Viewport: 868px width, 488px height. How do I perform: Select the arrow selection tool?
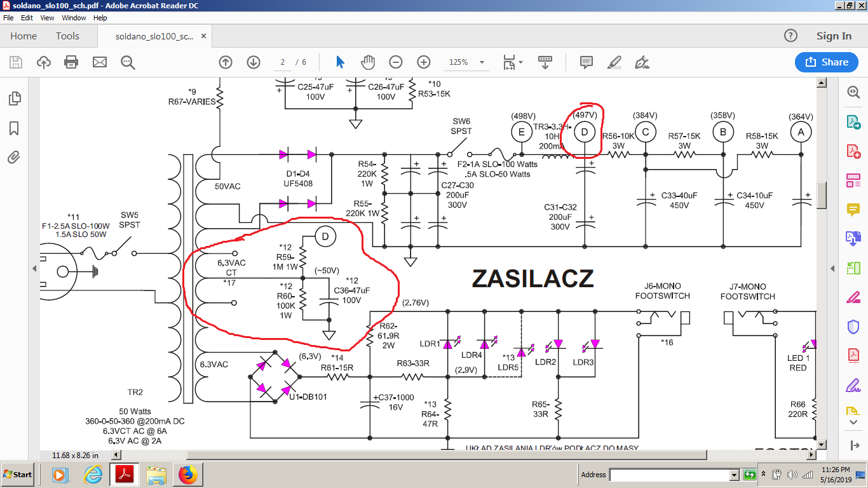coord(340,62)
